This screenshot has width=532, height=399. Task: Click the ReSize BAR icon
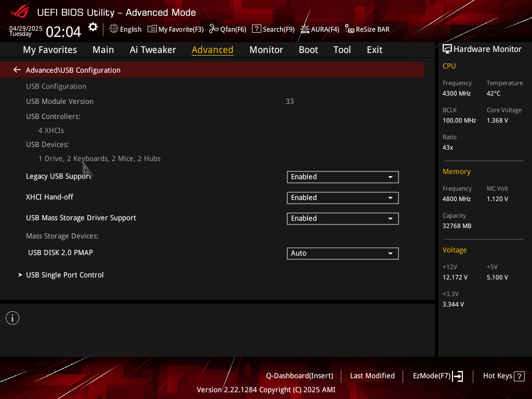pyautogui.click(x=350, y=29)
